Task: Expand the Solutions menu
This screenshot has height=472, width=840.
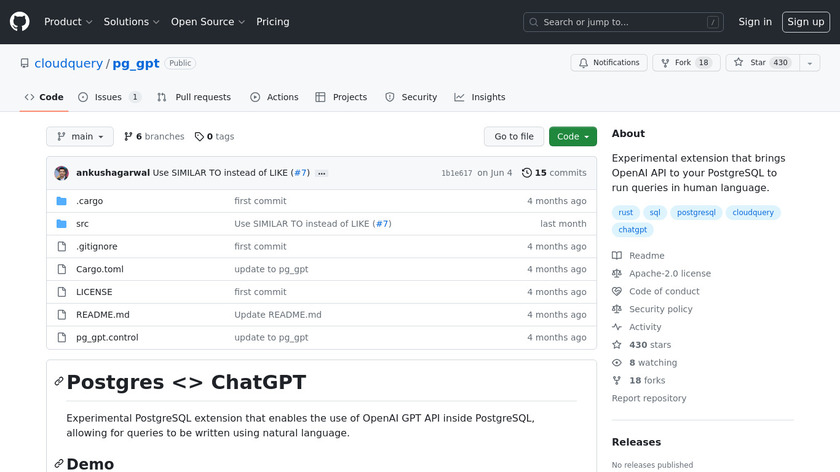Action: coord(131,22)
